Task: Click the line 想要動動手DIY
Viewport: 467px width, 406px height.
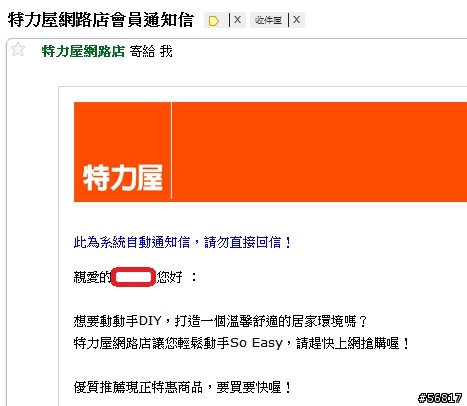Action: pyautogui.click(x=220, y=321)
